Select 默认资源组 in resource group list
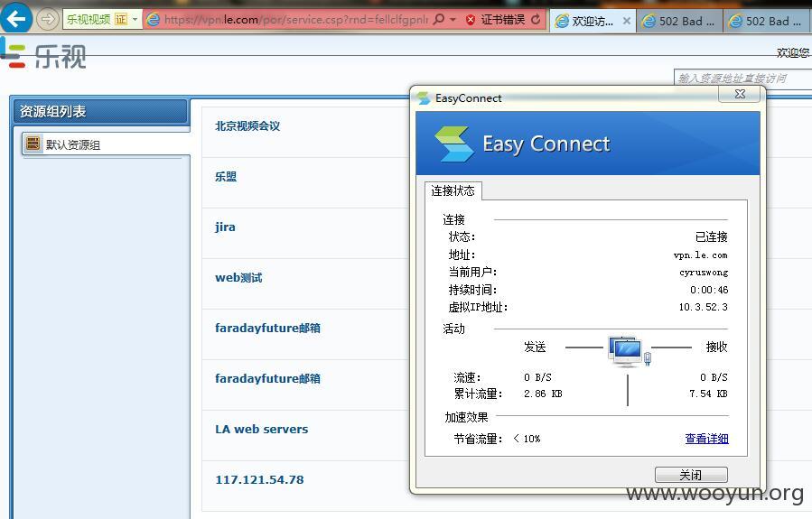Image resolution: width=812 pixels, height=519 pixels. 107,144
